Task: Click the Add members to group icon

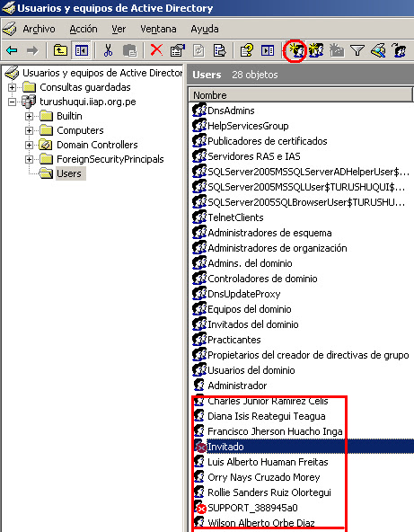Action: [x=399, y=51]
